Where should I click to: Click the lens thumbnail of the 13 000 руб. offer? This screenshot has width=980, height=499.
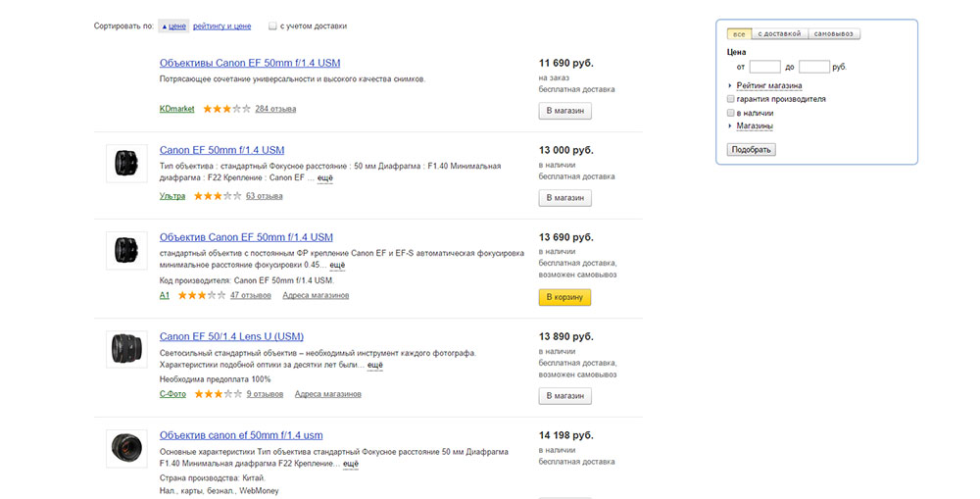coord(126,163)
